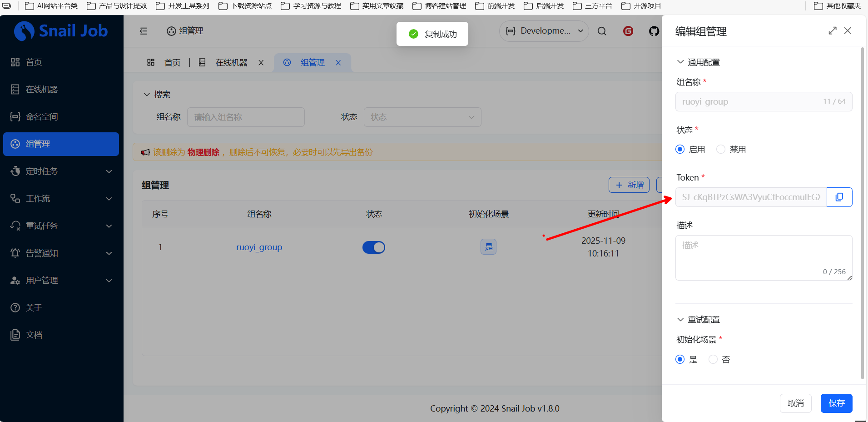
Task: Click the 描述 textarea field
Action: (x=763, y=257)
